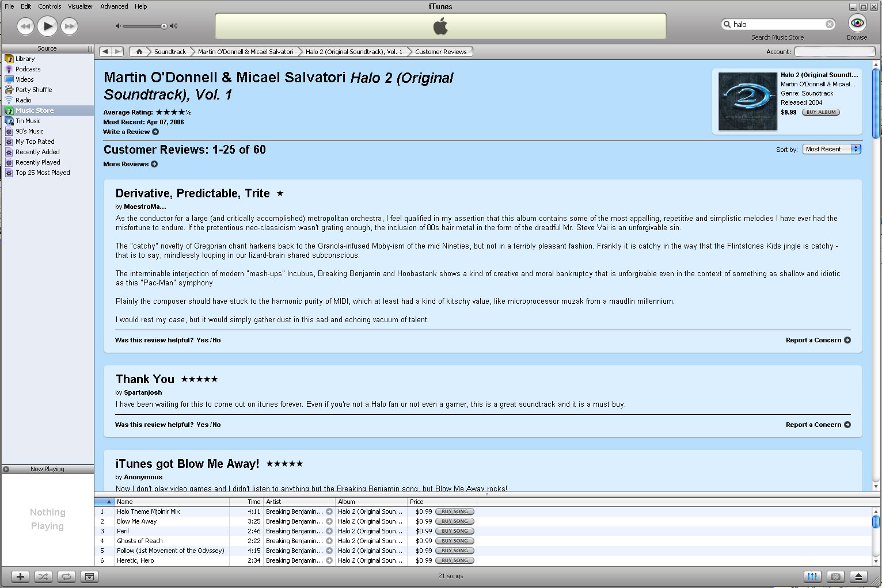Create new playlist with plus button
The width and height of the screenshot is (882, 588).
pos(20,576)
